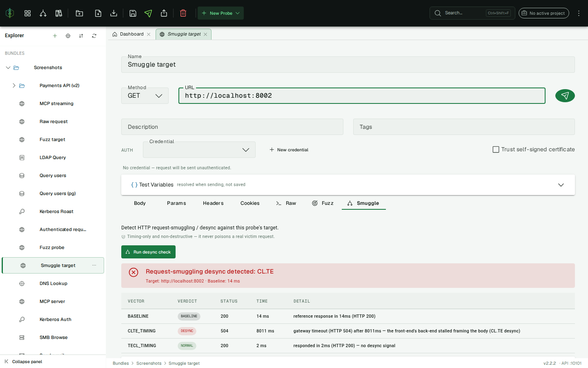Switch to the Body tab
Viewport: 588px width, 368px height.
click(x=140, y=203)
